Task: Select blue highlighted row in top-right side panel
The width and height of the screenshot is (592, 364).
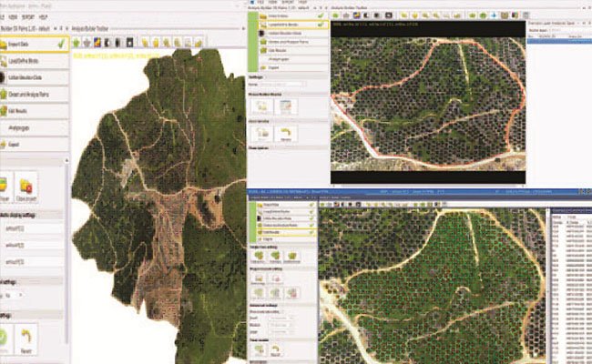Action: (x=559, y=41)
